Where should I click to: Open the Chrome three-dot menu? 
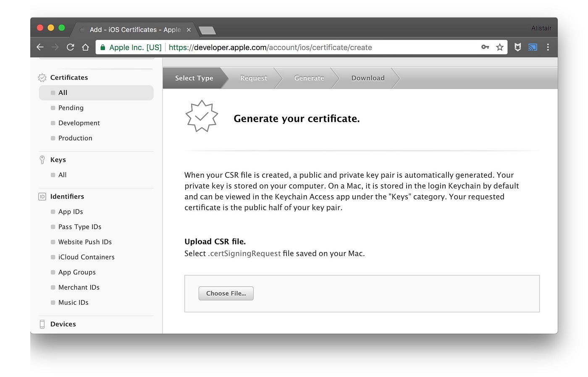tap(548, 47)
